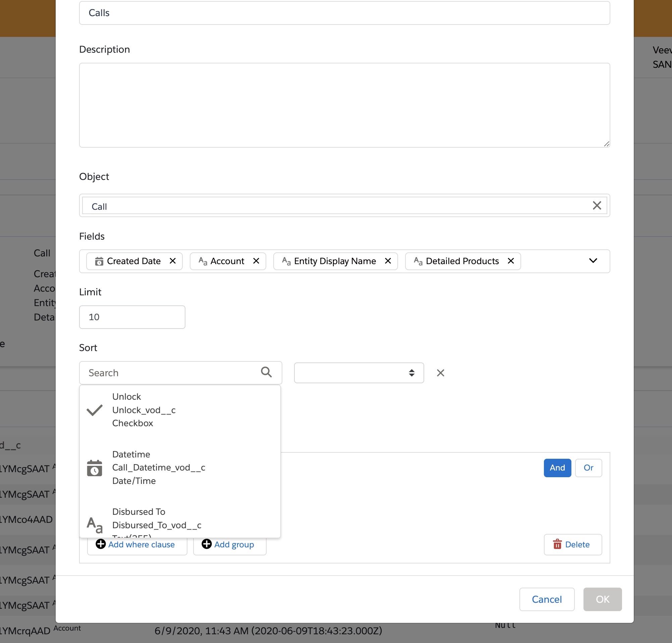This screenshot has width=672, height=643.
Task: Select the And operator toggle
Action: (x=557, y=468)
